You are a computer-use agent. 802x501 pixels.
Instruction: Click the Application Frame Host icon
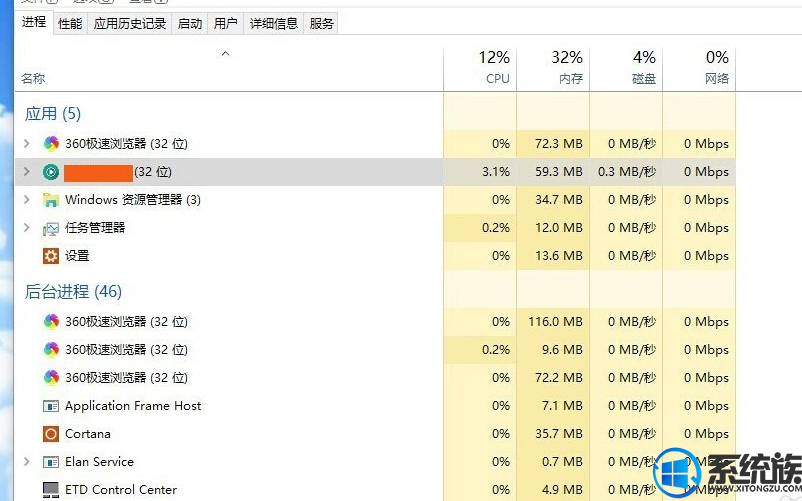click(x=51, y=406)
